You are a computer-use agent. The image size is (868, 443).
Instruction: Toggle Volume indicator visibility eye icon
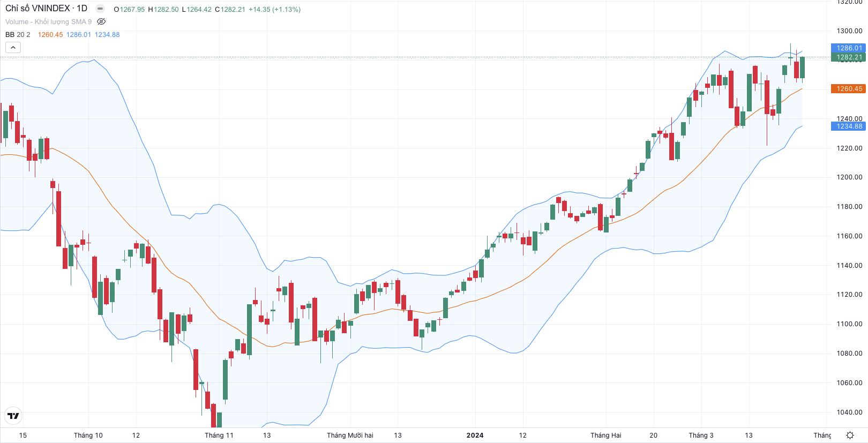101,22
